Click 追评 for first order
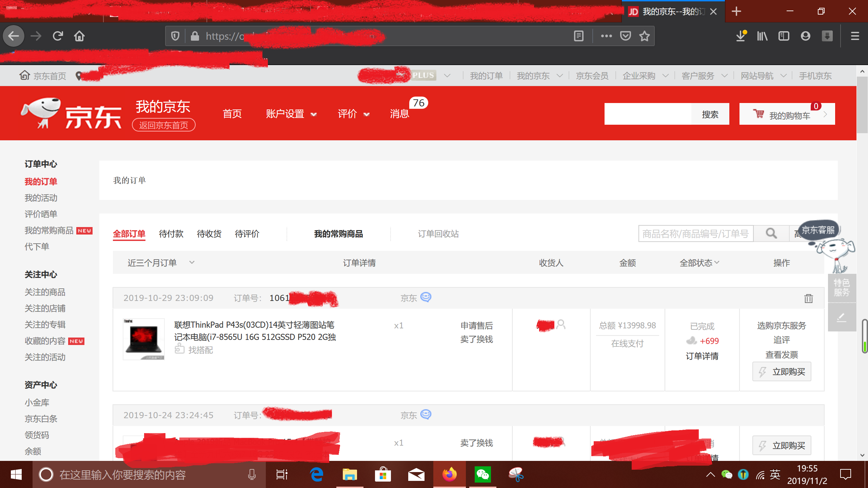This screenshot has height=488, width=868. [782, 340]
